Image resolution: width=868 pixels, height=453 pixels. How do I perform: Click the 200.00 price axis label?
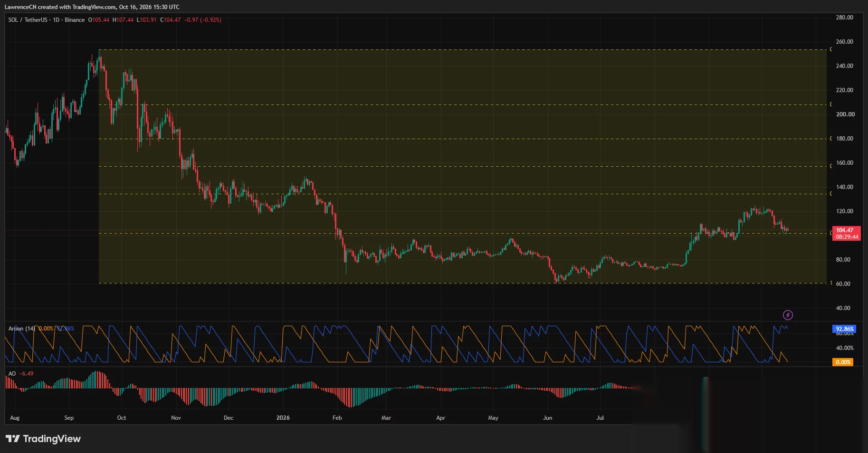[845, 114]
